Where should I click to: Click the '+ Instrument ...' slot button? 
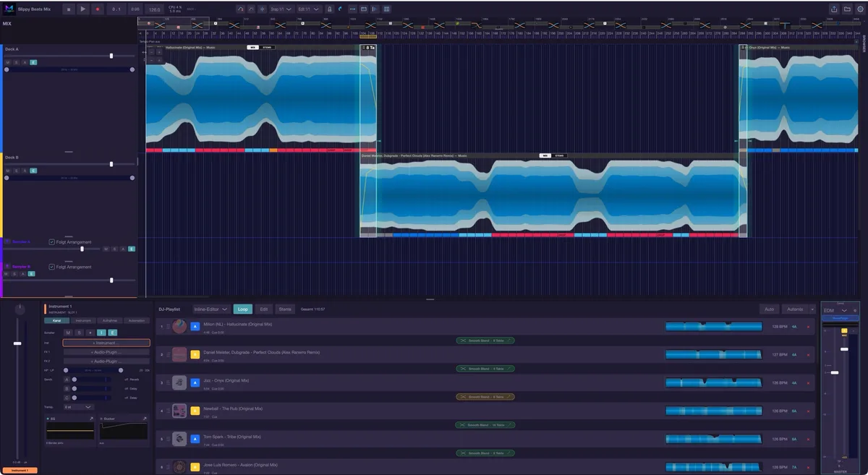[x=106, y=343]
